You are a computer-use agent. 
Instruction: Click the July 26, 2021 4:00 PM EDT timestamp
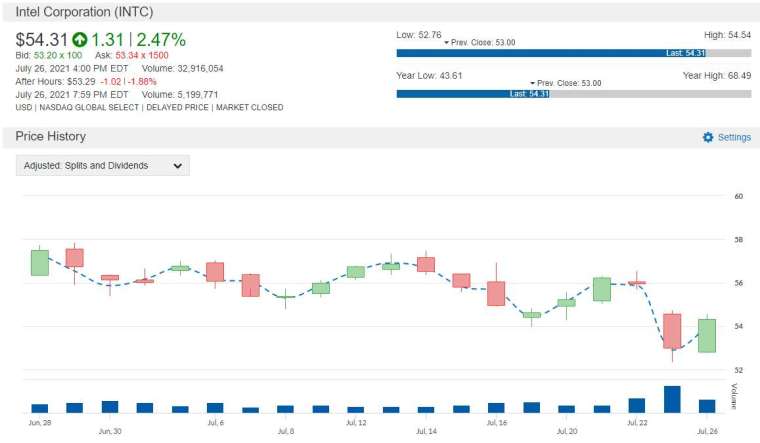click(72, 68)
